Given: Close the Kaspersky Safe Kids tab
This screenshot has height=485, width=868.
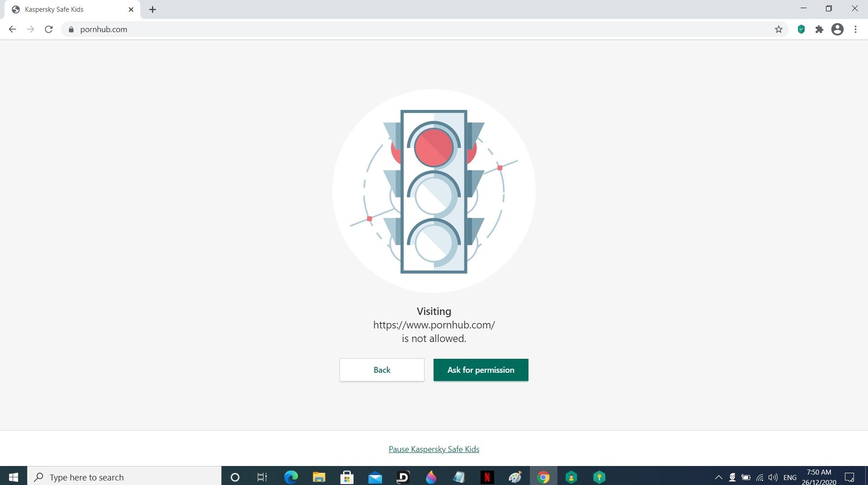Looking at the screenshot, I should [131, 10].
